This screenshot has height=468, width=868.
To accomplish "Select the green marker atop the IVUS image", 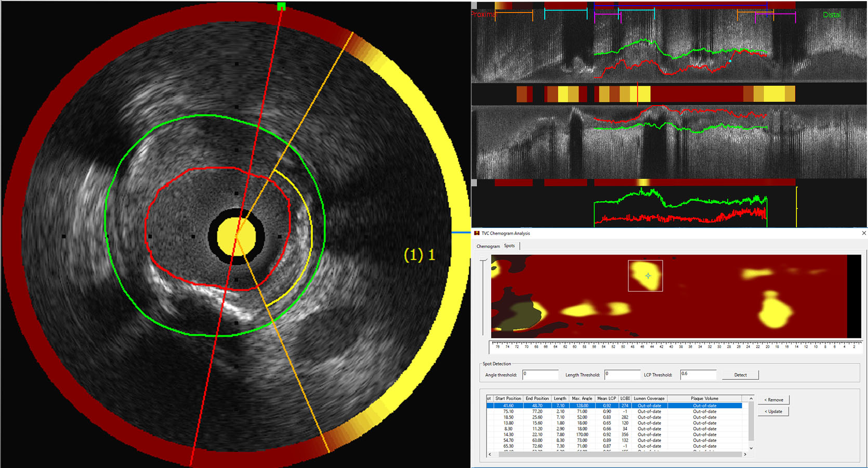I will pyautogui.click(x=281, y=6).
